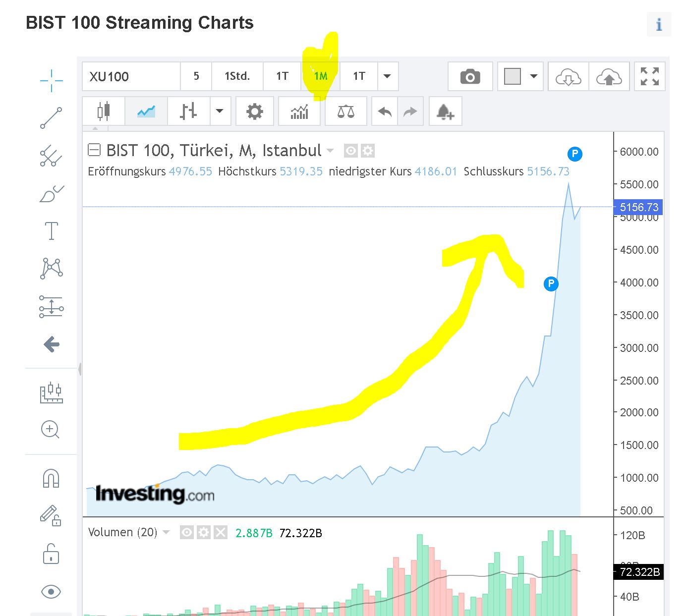Open the text annotation tool

pos(51,231)
